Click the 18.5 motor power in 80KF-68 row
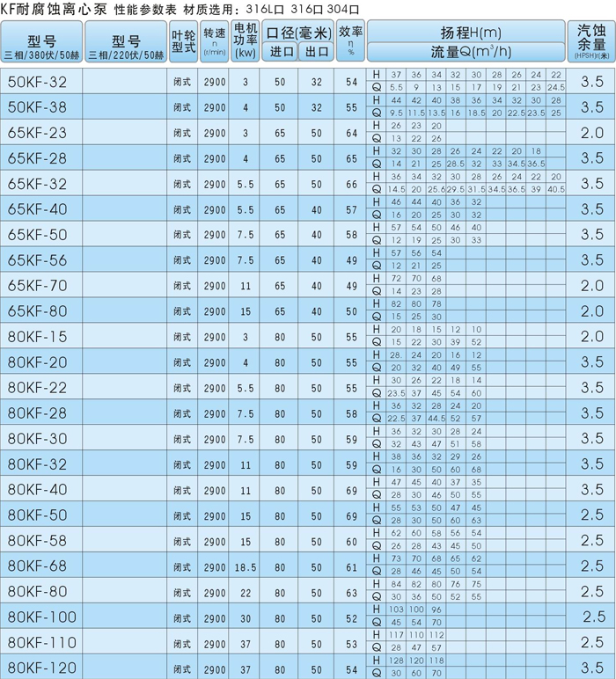 pyautogui.click(x=246, y=566)
